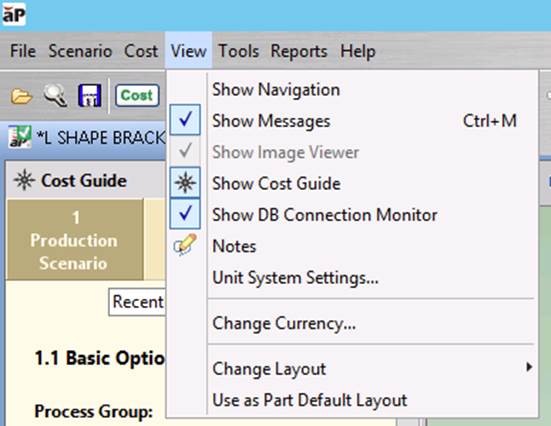Open the Reports menu

[x=299, y=51]
